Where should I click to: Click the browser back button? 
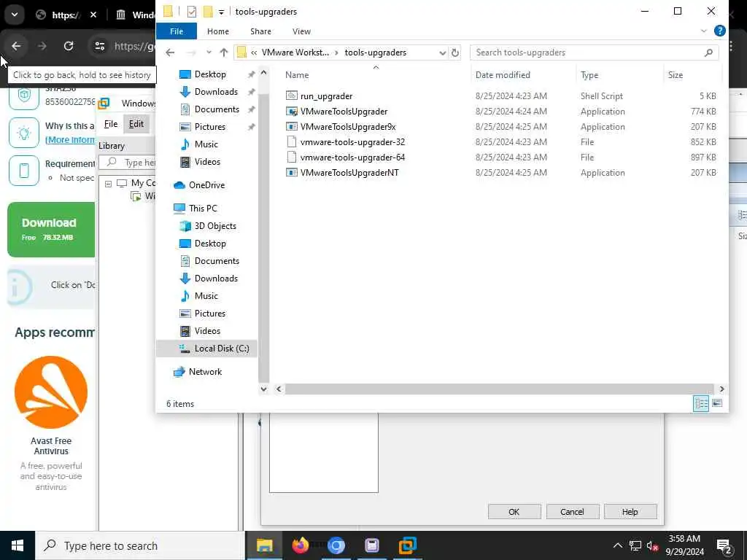[x=16, y=46]
